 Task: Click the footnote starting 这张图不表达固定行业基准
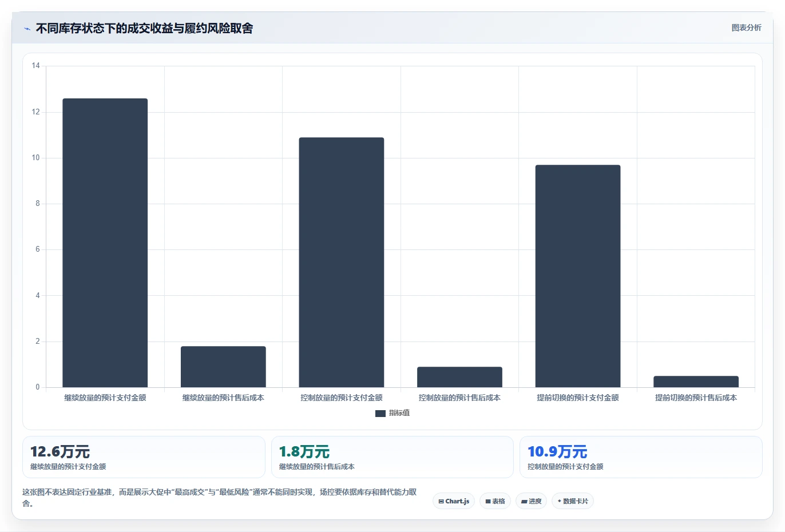[220, 498]
